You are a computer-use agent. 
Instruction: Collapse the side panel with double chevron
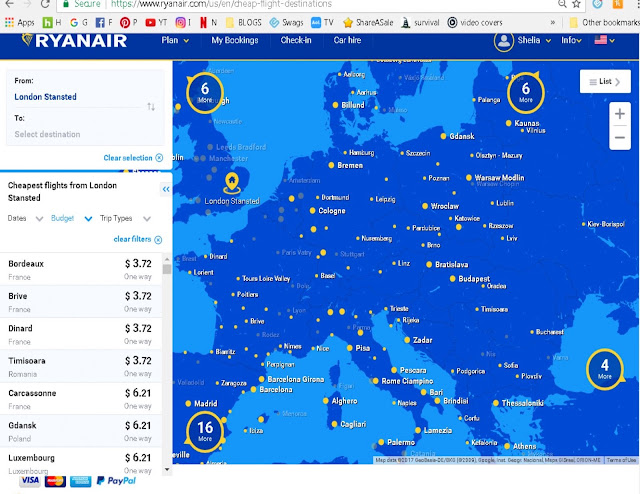pos(166,189)
